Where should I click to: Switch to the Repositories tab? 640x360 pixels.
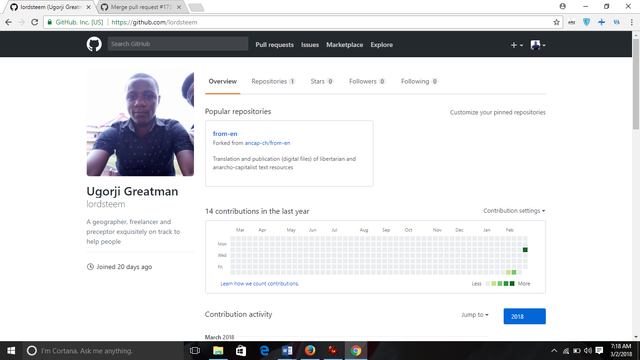273,81
